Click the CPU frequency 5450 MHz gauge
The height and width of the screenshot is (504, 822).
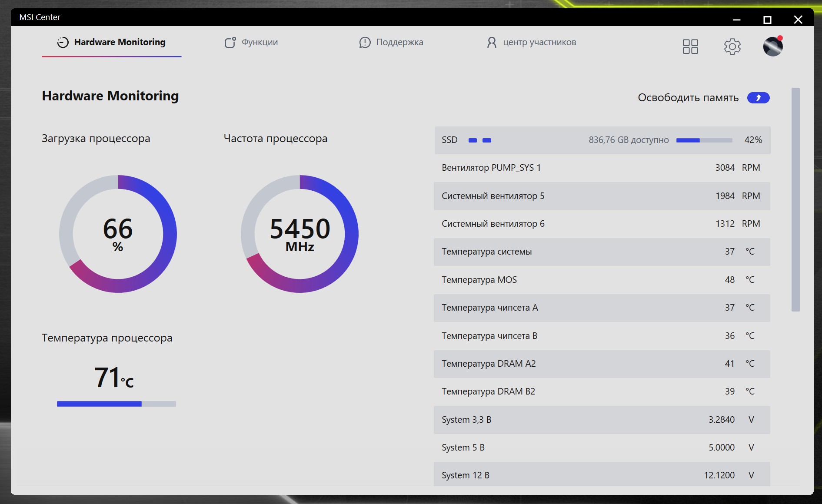pos(300,234)
